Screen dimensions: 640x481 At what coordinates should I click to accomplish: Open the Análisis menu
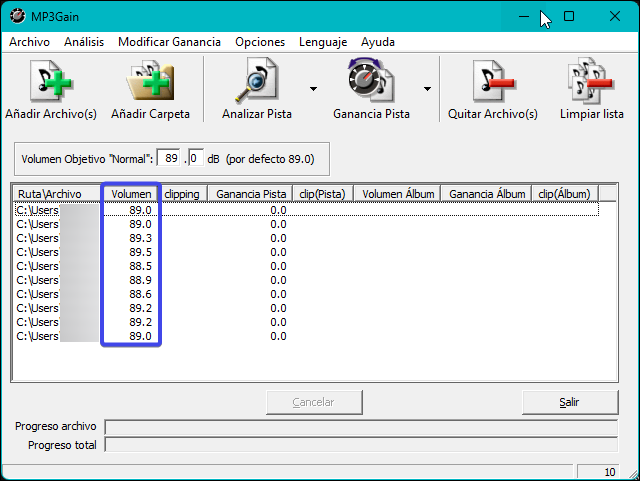[x=84, y=42]
